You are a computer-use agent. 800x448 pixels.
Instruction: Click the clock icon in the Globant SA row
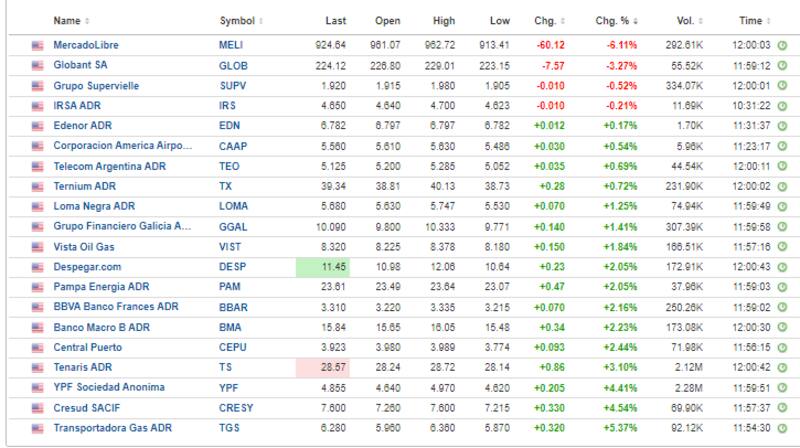click(782, 65)
